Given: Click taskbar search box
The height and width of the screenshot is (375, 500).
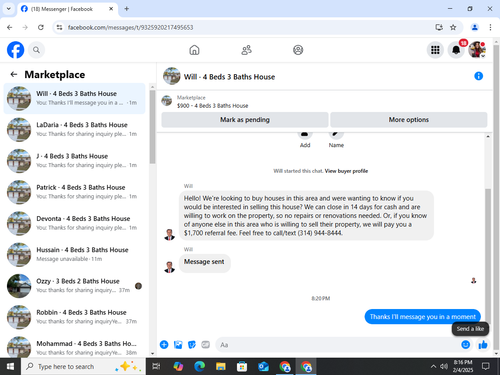Looking at the screenshot, I should point(83,367).
